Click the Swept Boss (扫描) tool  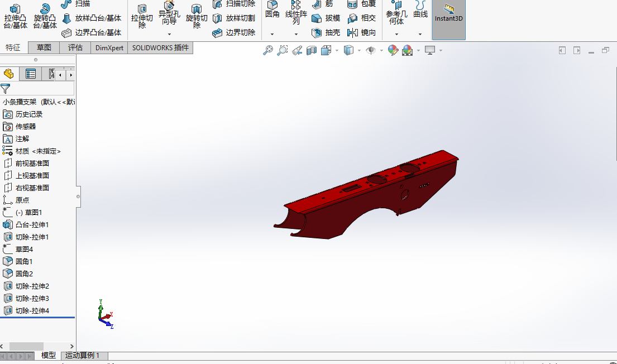point(76,4)
